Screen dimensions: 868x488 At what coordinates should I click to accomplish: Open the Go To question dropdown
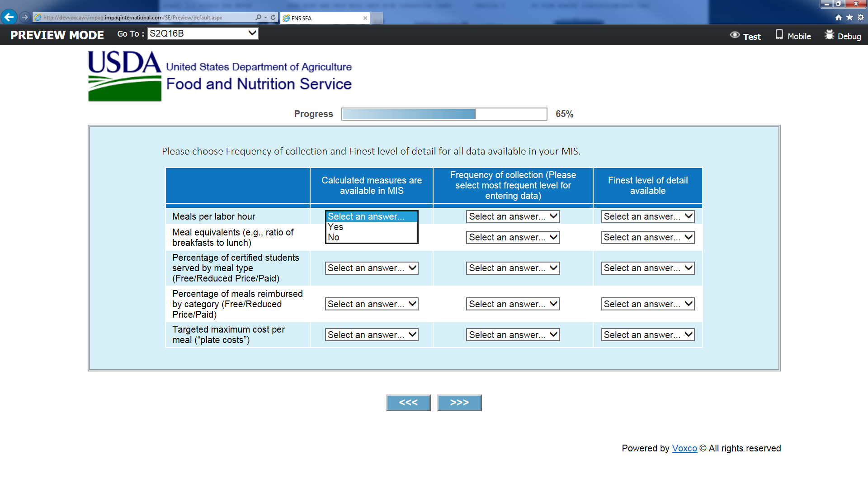203,33
